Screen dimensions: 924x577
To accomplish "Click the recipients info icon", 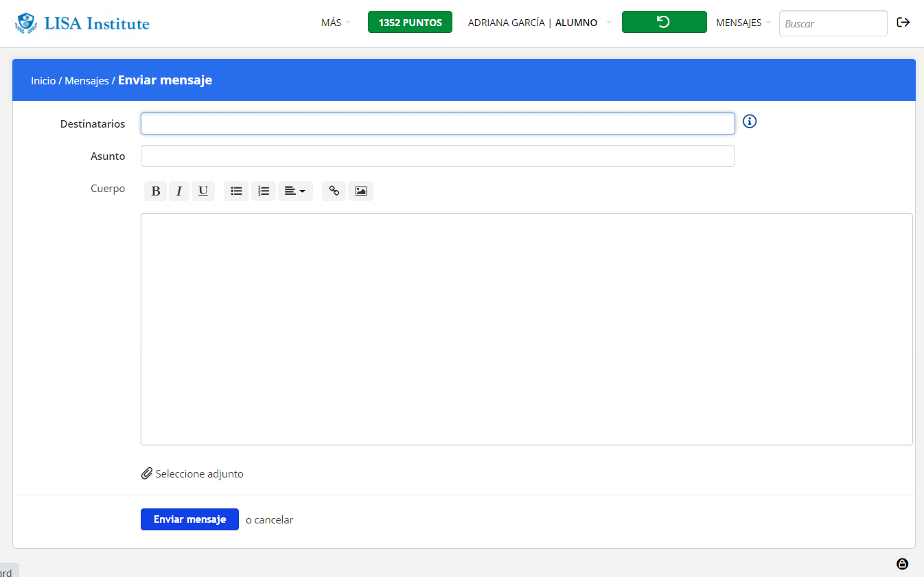I will [750, 121].
